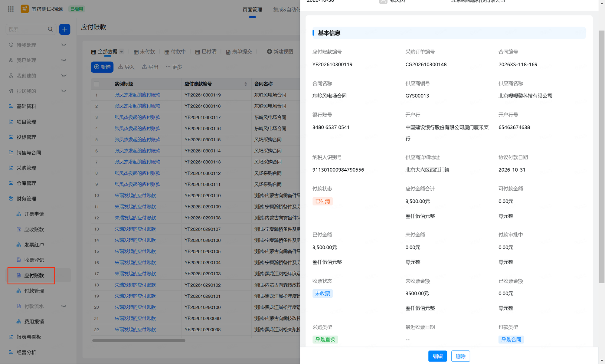605x364 pixels.
Task: Open 张凤杰发起的应付账款 link in row 2
Action: 137,106
